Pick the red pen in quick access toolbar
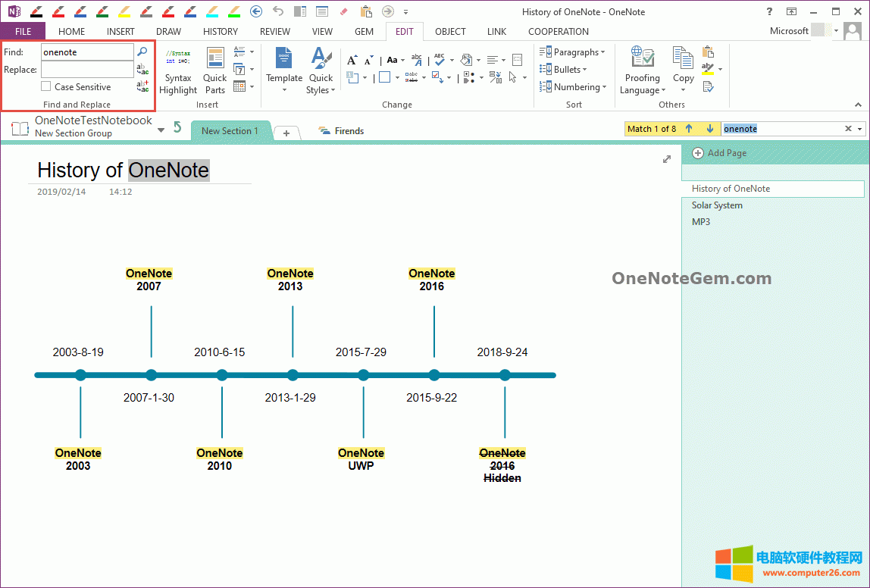This screenshot has width=870, height=588. click(x=59, y=11)
